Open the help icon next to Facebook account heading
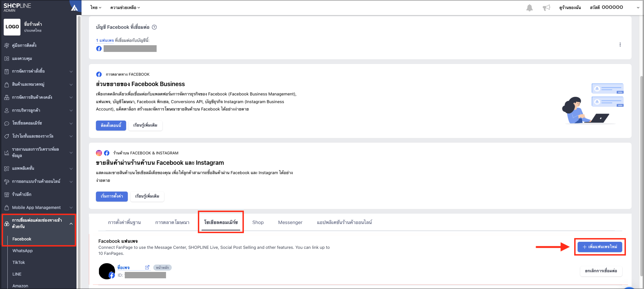The image size is (644, 289). click(154, 27)
